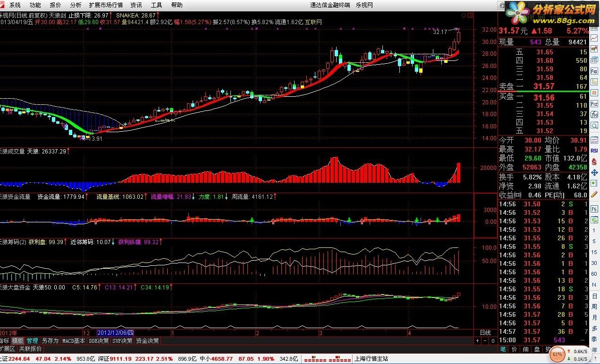The image size is (600, 364).
Task: Switch to weekly period 周
Action: (x=594, y=307)
